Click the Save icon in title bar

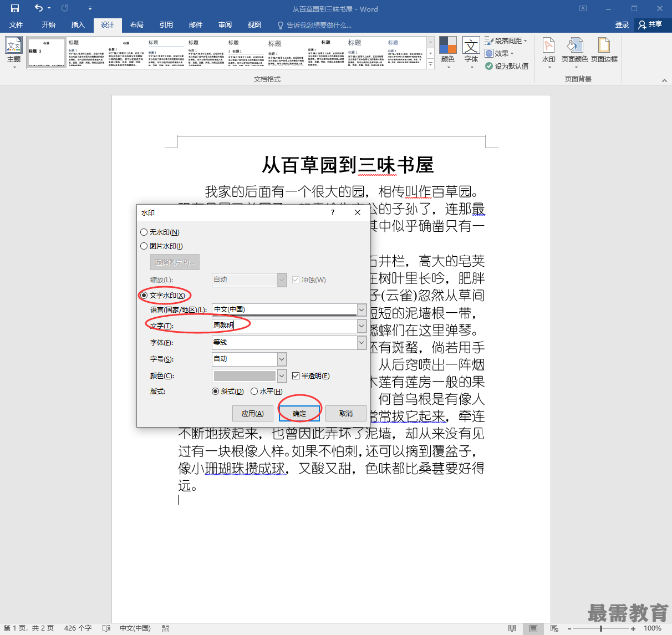15,8
